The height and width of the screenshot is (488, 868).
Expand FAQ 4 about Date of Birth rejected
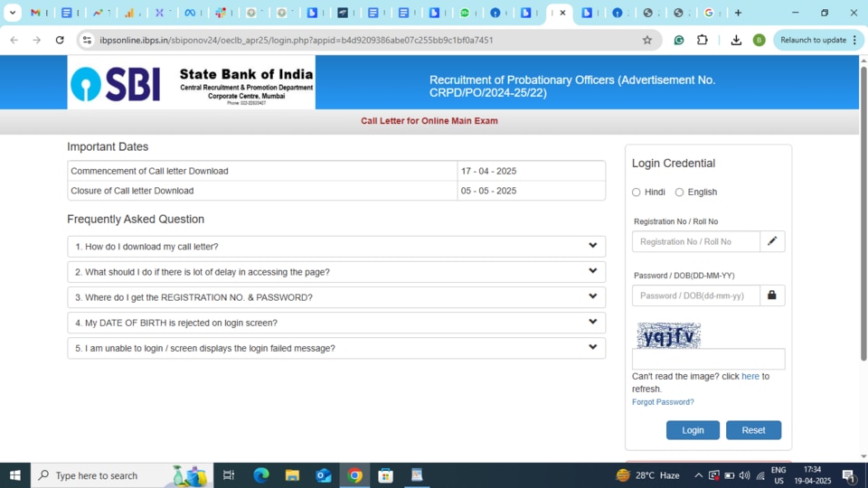click(x=336, y=323)
